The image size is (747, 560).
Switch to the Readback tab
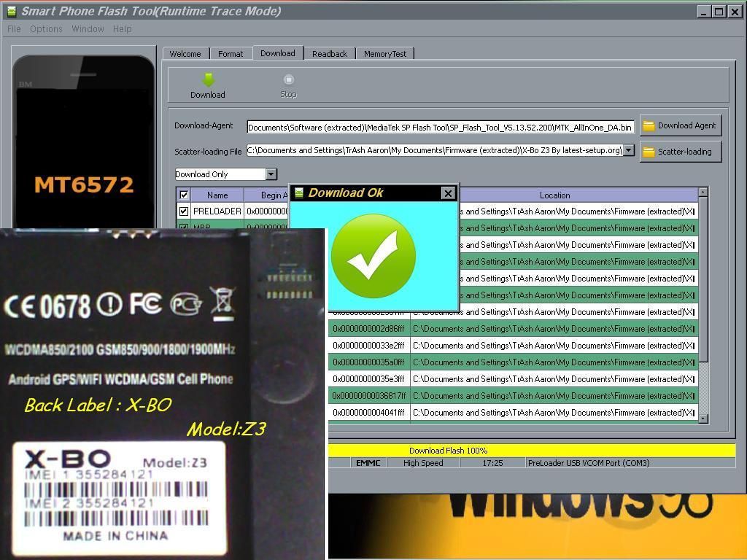pyautogui.click(x=330, y=54)
